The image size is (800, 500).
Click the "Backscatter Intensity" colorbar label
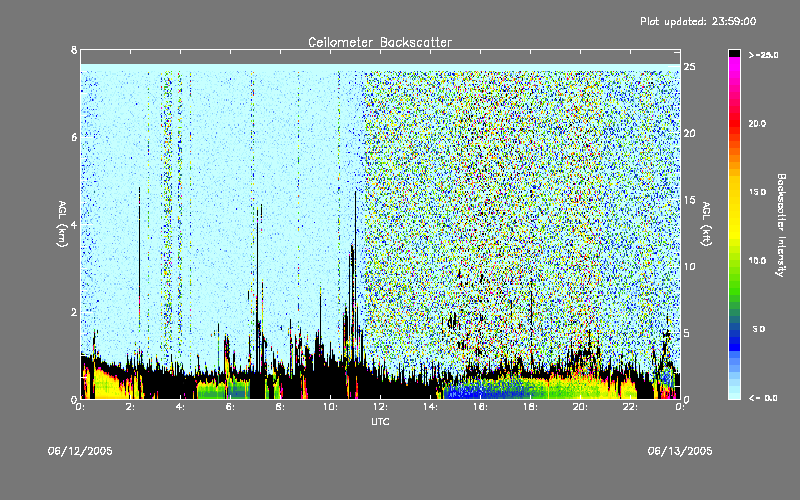[781, 225]
